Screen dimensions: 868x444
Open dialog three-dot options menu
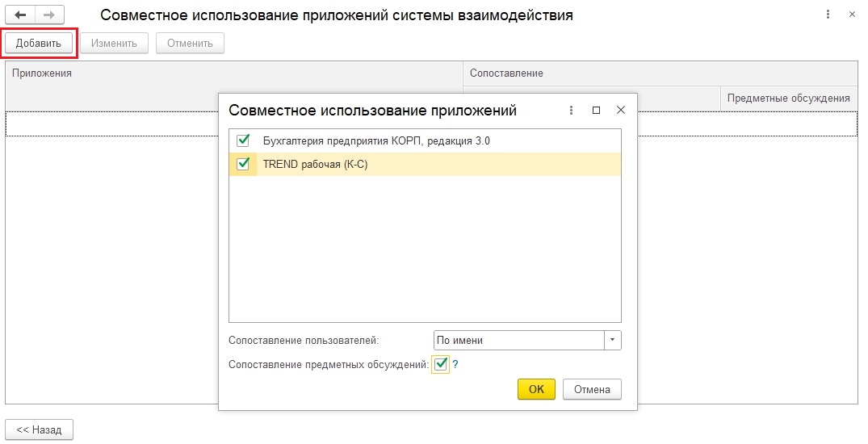[x=571, y=110]
